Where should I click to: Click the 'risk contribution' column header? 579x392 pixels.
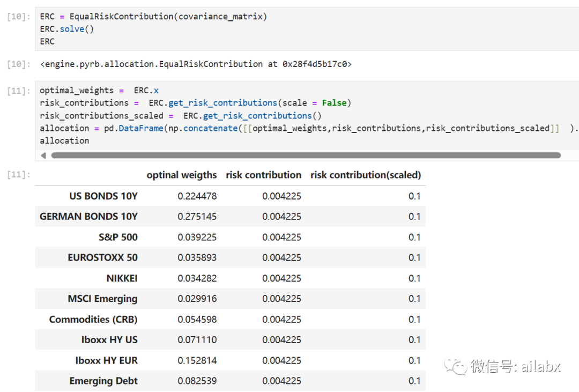pos(264,175)
